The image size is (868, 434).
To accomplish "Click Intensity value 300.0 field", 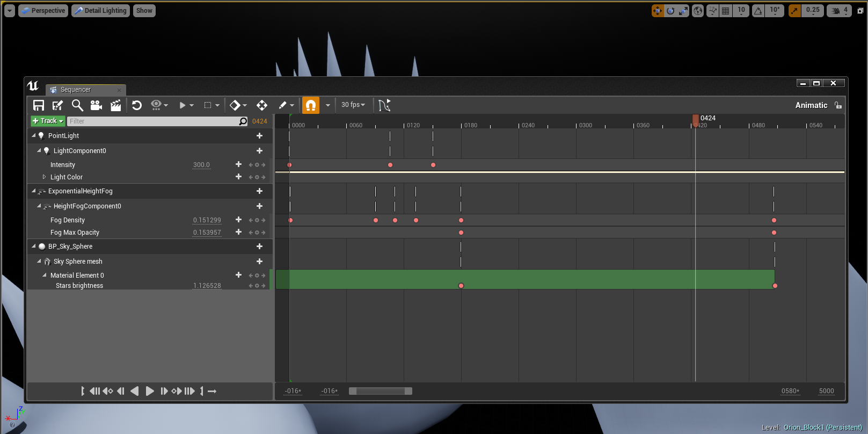I will coord(201,165).
